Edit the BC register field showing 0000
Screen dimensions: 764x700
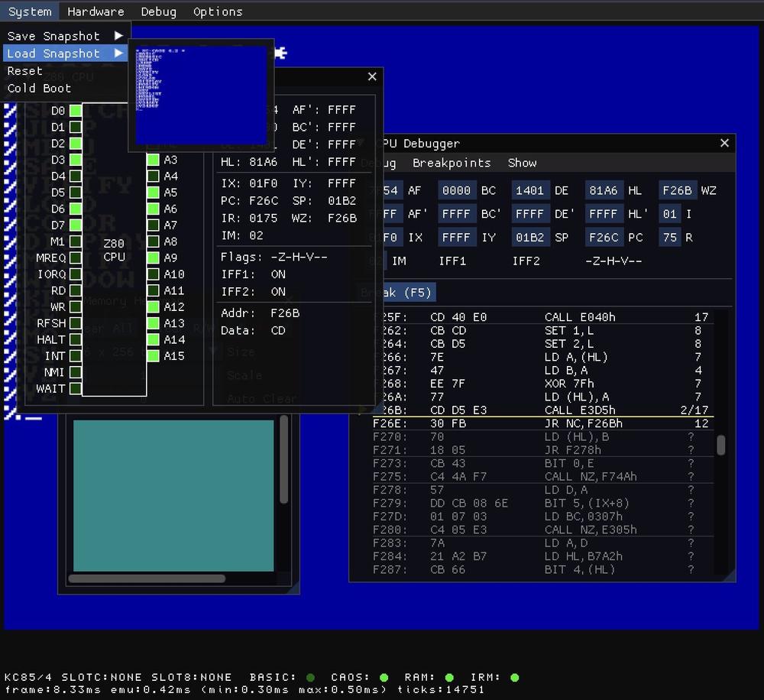tap(457, 190)
